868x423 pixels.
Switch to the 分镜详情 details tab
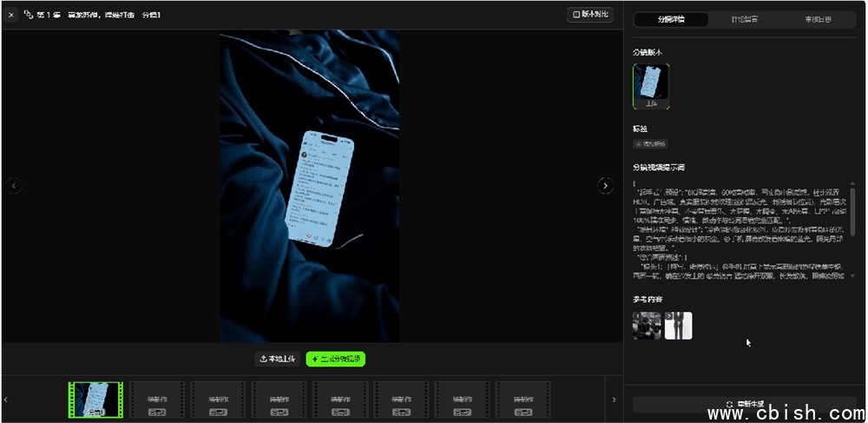point(671,19)
